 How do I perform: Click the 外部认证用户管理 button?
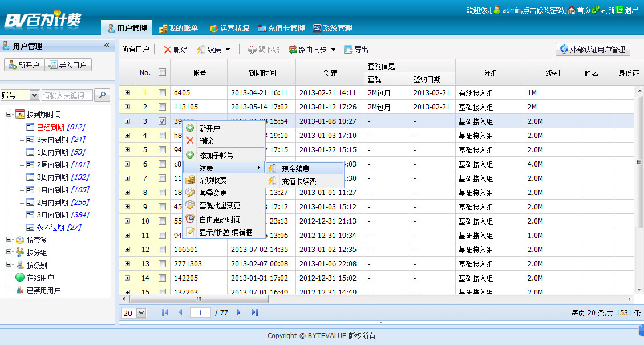[x=593, y=50]
